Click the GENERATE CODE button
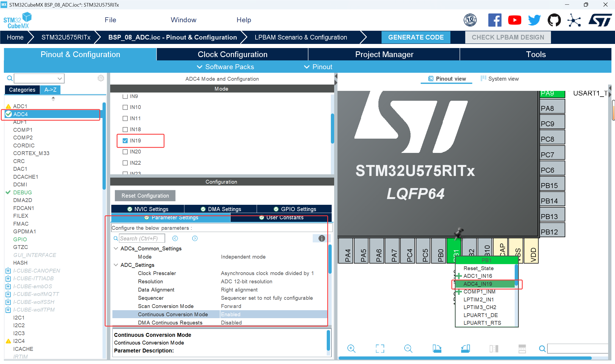This screenshot has width=615, height=364. (416, 37)
